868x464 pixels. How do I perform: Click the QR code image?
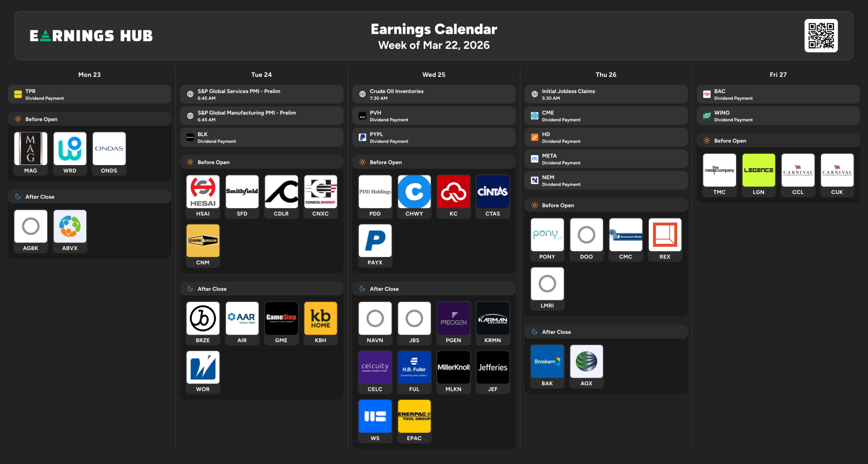(x=821, y=36)
